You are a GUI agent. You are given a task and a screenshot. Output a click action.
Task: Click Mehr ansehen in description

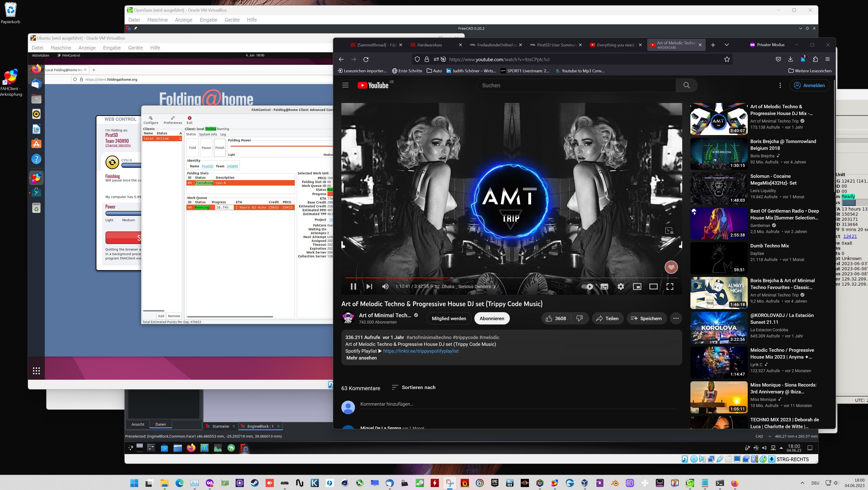point(361,358)
